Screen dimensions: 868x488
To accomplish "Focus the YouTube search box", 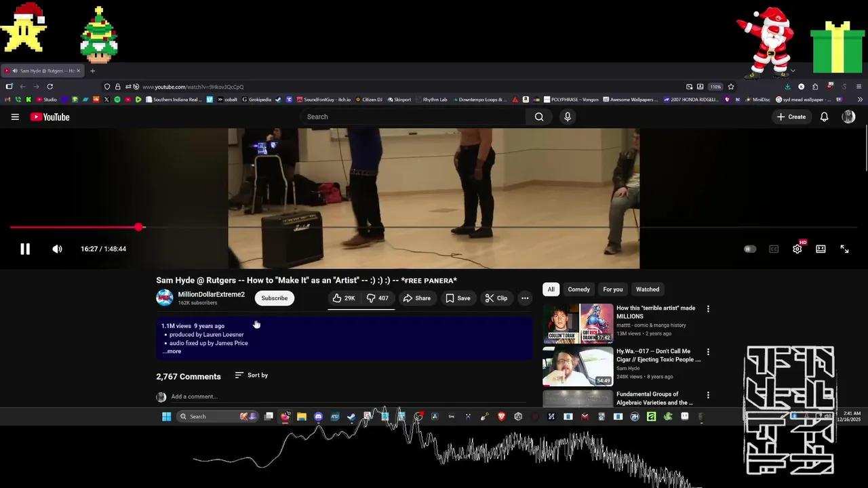I will [414, 117].
